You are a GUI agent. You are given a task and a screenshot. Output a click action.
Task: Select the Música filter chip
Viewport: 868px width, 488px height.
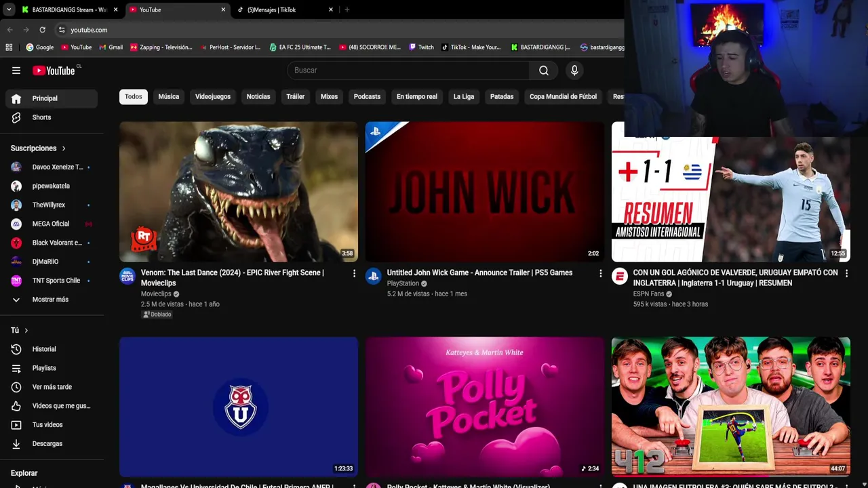click(x=169, y=97)
